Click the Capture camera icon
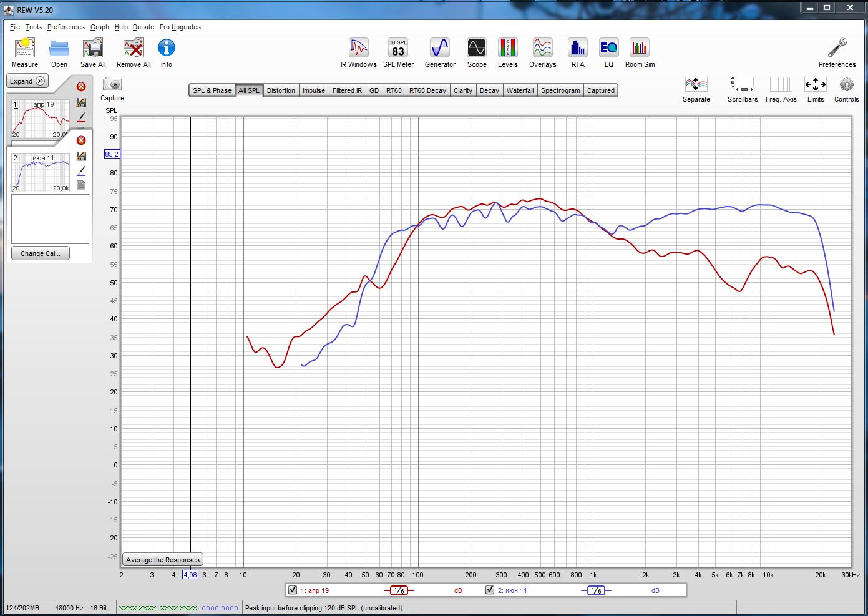The image size is (868, 616). (112, 85)
